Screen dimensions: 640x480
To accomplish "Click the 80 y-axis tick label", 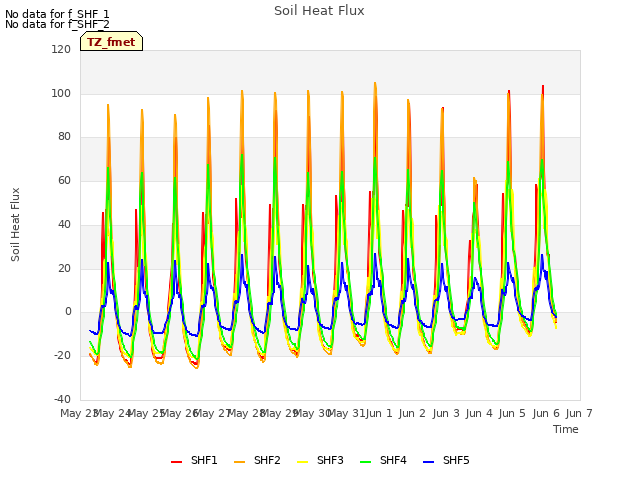I will [x=64, y=137].
